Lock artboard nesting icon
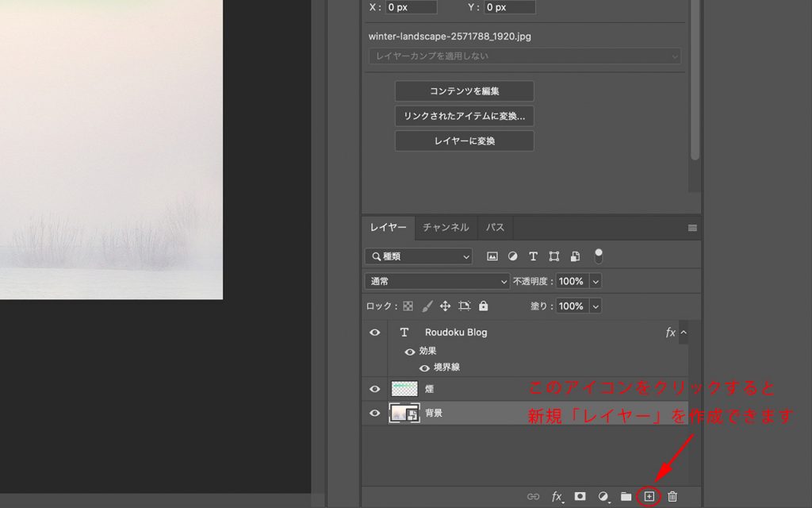The height and width of the screenshot is (508, 812). [x=465, y=306]
